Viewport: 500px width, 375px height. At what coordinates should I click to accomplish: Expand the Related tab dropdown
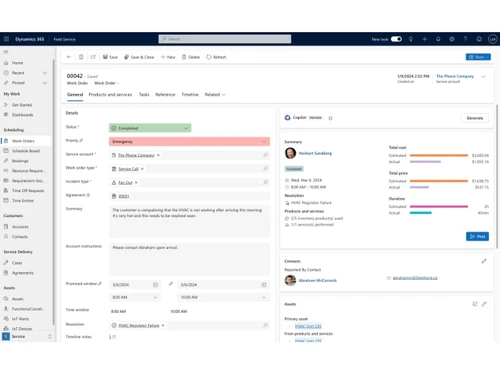(215, 95)
